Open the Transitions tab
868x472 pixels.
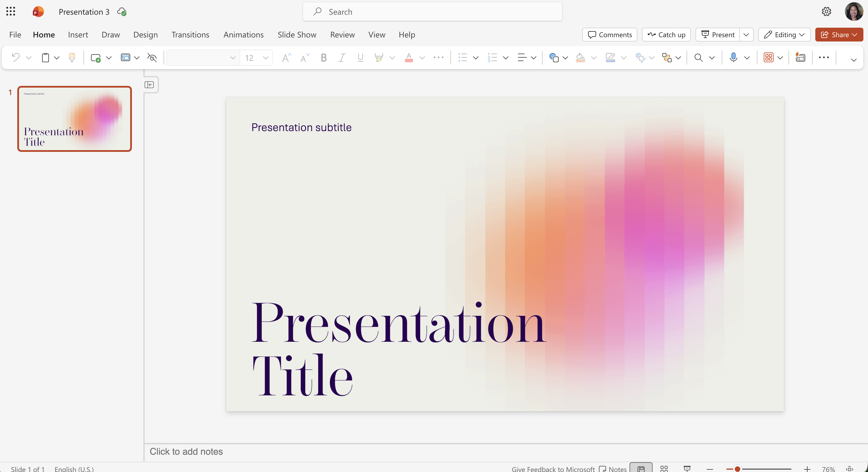pos(190,35)
